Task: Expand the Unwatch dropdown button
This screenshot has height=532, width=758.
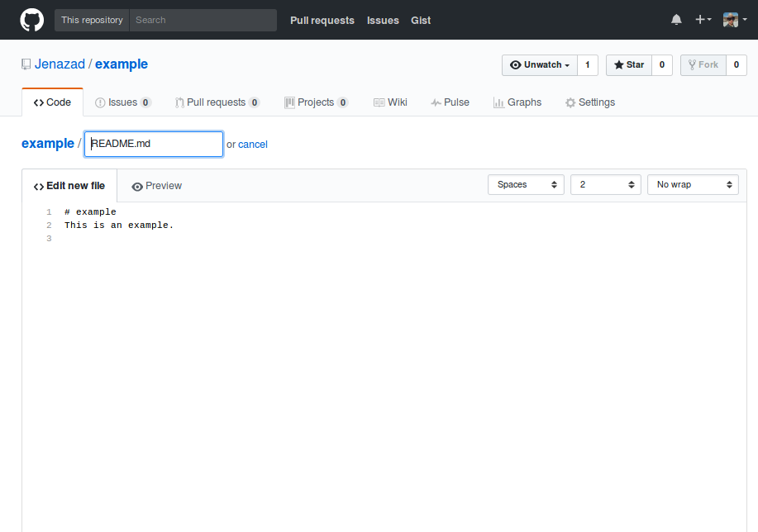Action: (x=540, y=64)
